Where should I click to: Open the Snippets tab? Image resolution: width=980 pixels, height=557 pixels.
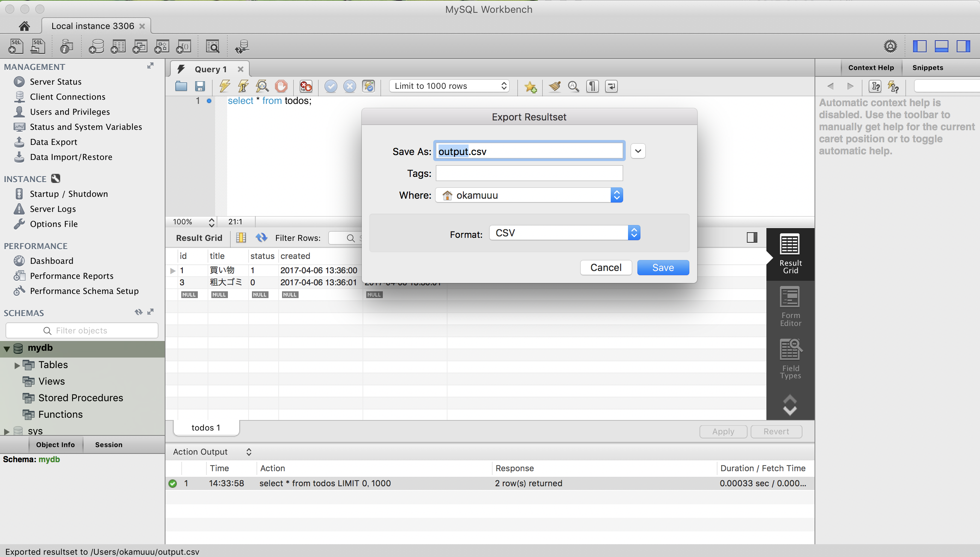[928, 68]
